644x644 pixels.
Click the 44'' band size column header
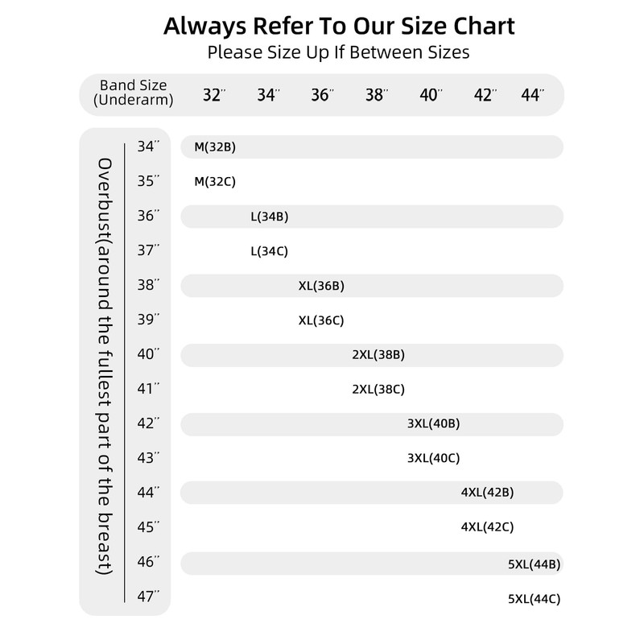tap(532, 95)
